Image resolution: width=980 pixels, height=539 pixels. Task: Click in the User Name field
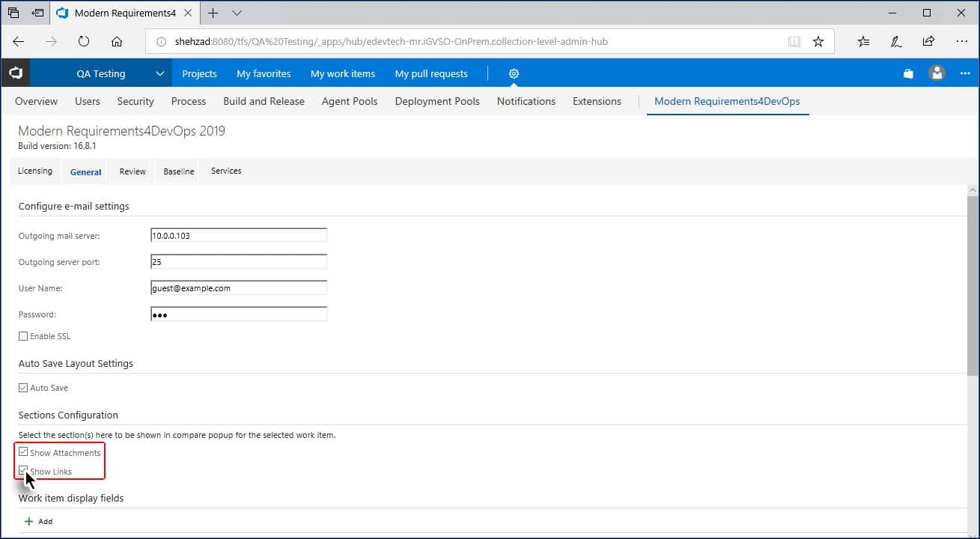(x=239, y=288)
